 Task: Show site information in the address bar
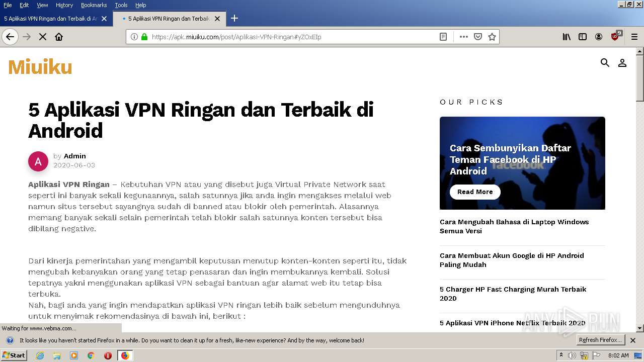coord(134,37)
